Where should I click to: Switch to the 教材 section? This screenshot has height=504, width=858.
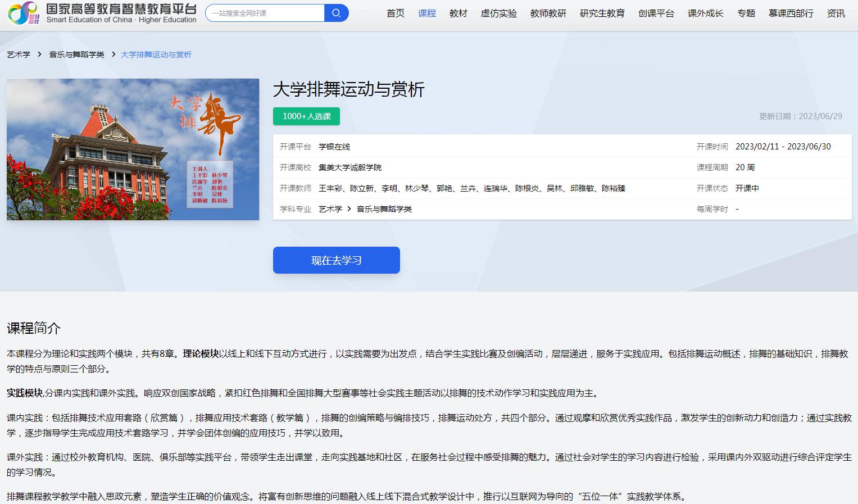click(458, 13)
